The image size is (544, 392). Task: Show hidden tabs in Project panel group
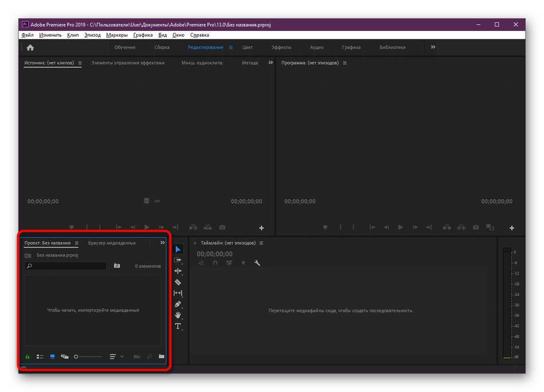coord(162,243)
